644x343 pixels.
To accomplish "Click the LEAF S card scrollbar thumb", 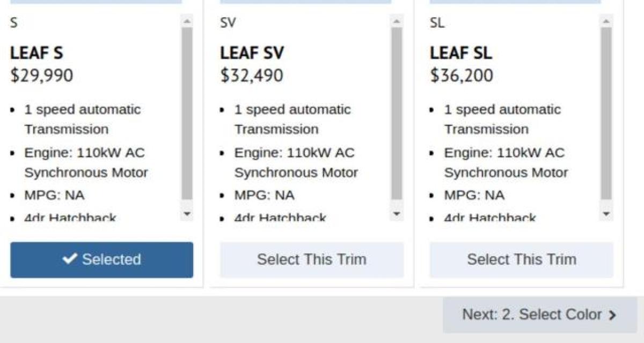I will 187,113.
